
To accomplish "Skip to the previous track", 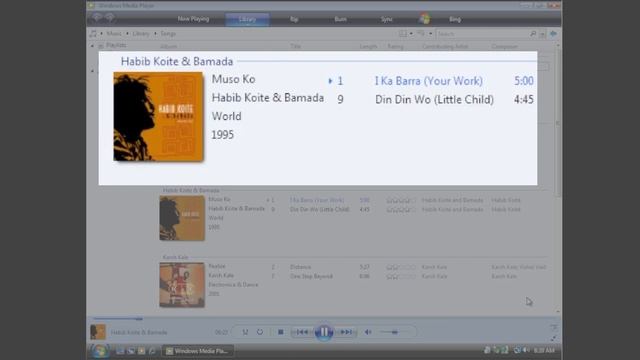I will (302, 332).
